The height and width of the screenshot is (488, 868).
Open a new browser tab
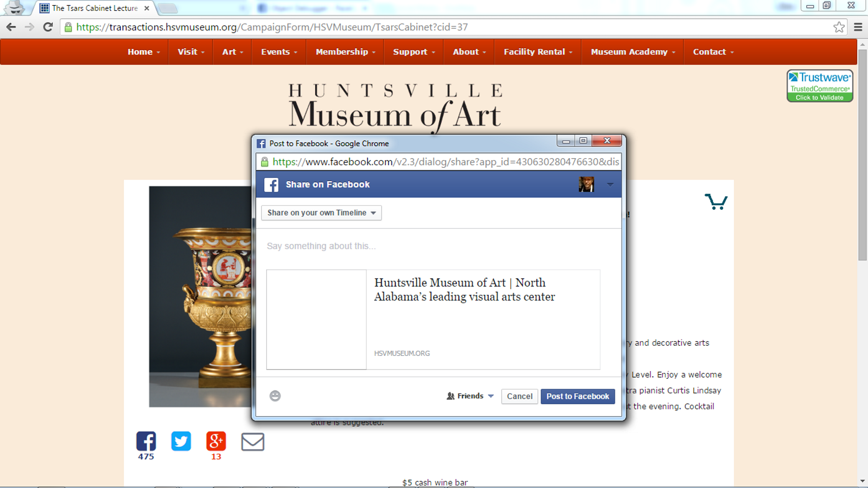167,8
